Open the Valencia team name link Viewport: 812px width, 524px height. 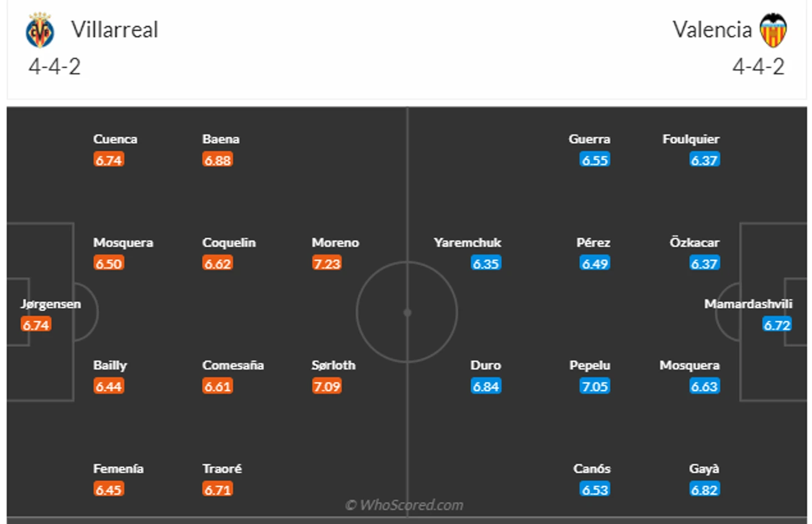click(x=712, y=30)
